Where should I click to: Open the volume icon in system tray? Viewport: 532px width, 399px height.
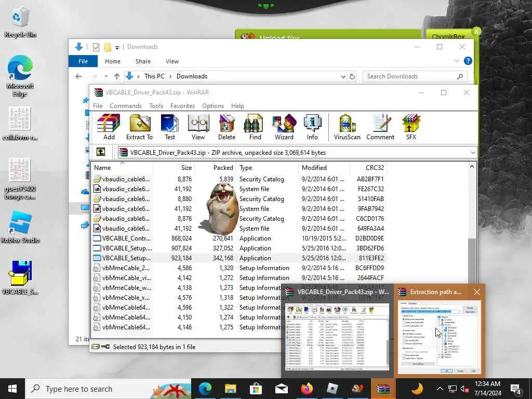[464, 389]
